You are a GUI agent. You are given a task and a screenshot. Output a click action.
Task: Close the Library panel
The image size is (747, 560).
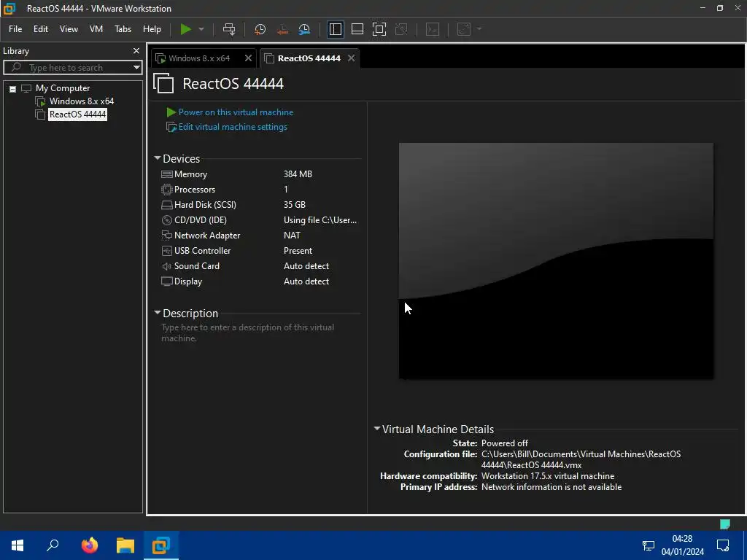pos(136,50)
